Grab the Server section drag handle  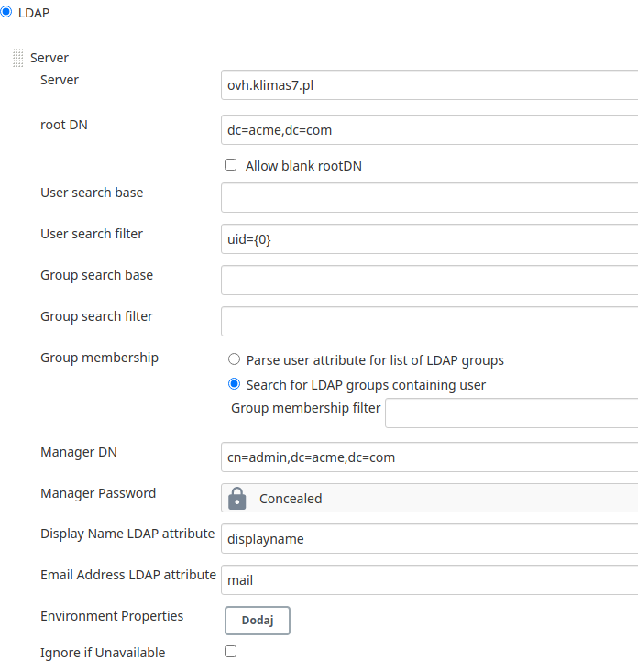18,58
